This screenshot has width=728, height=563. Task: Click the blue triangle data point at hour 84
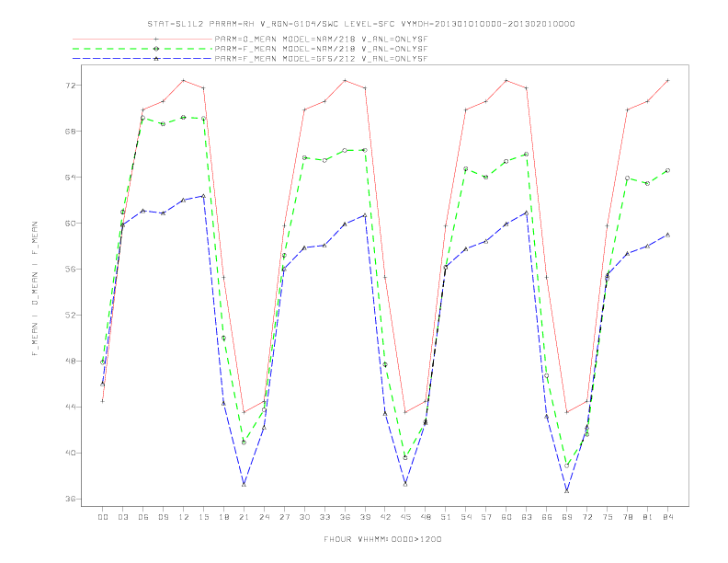668,236
